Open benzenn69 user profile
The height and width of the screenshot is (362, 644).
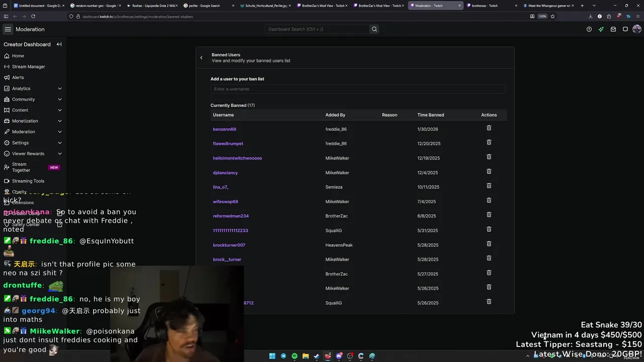(224, 129)
